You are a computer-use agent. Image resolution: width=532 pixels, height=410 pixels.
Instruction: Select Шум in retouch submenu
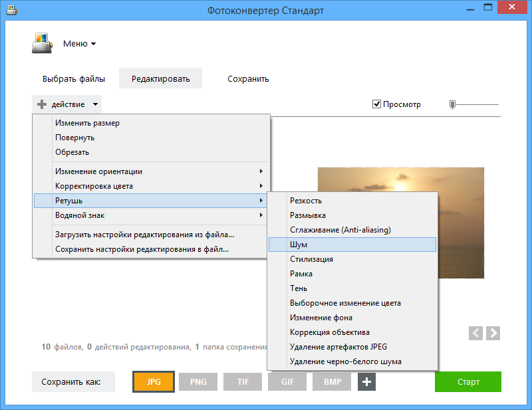tap(352, 245)
